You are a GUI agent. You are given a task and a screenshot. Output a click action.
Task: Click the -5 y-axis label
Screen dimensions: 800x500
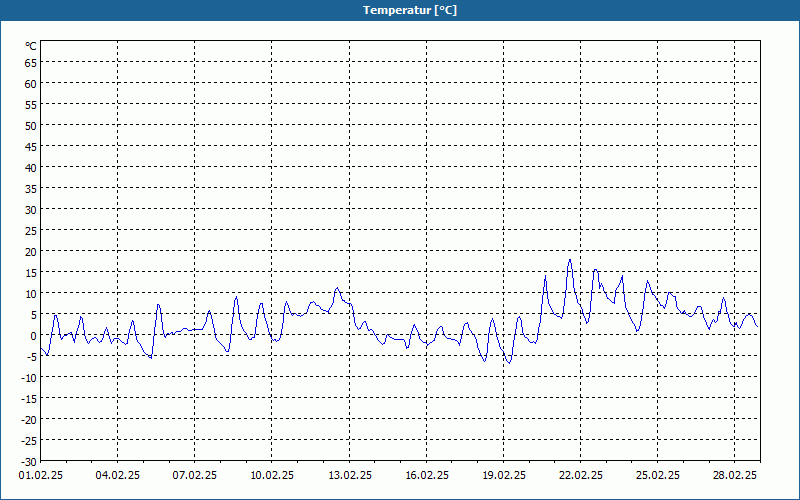coord(31,357)
